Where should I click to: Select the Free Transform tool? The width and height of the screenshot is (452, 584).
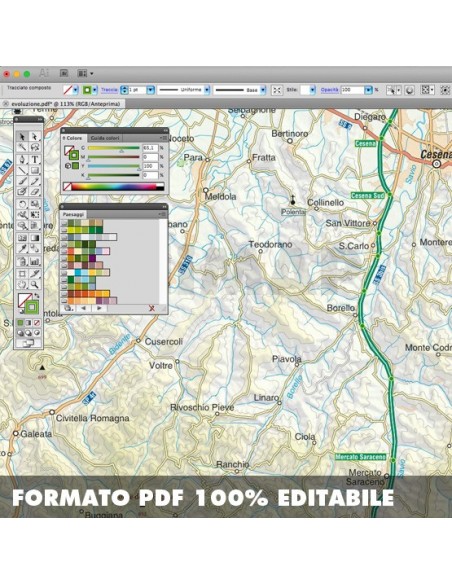[x=34, y=215]
